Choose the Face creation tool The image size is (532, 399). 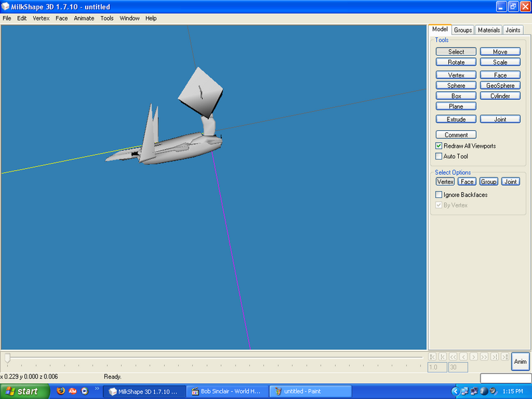point(500,75)
